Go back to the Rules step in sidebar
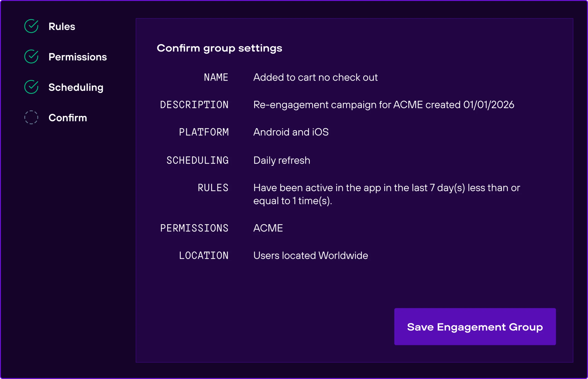 pos(62,27)
